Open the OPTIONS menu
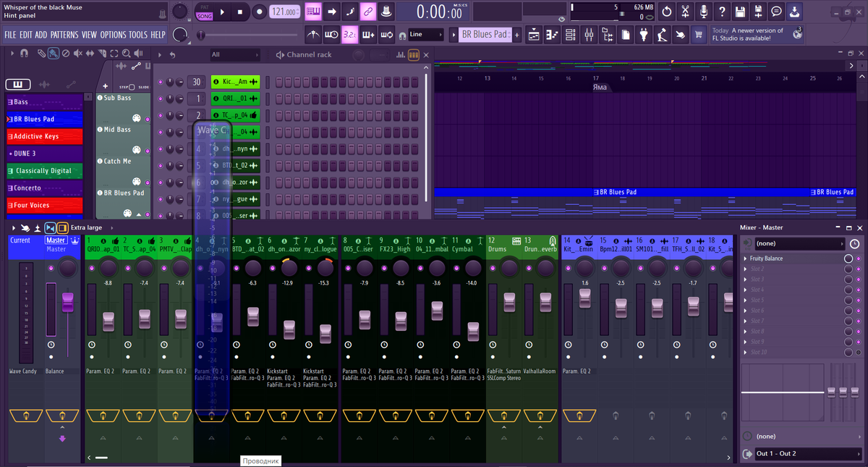Viewport: 868px width, 467px height. click(113, 35)
